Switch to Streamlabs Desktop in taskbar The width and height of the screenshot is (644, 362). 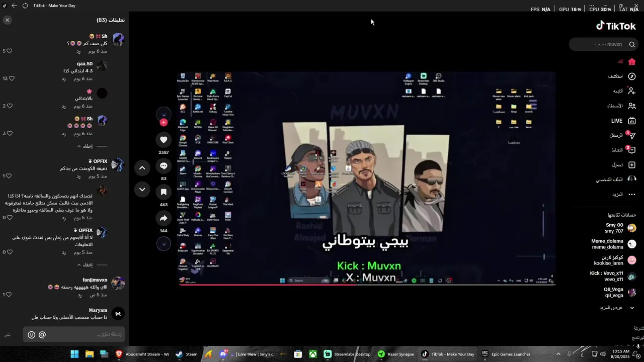tap(347, 354)
